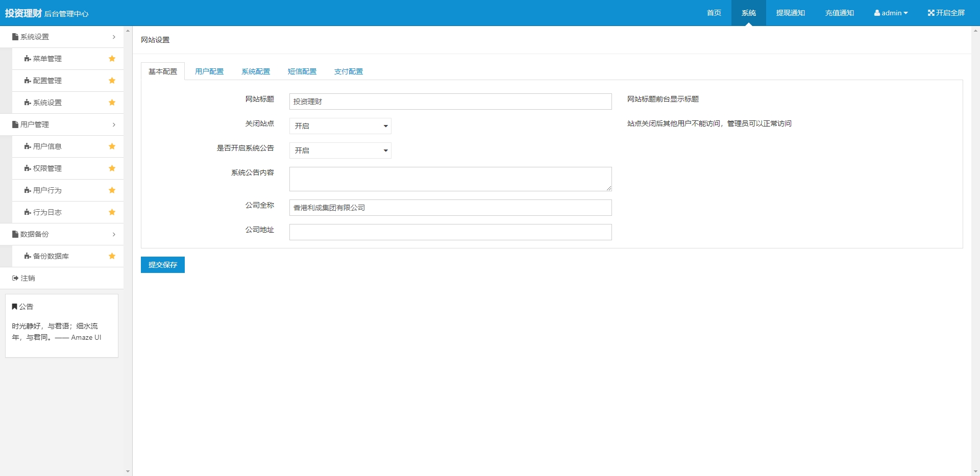The height and width of the screenshot is (476, 980).
Task: Click the star icon next to 权限管理
Action: click(x=112, y=168)
